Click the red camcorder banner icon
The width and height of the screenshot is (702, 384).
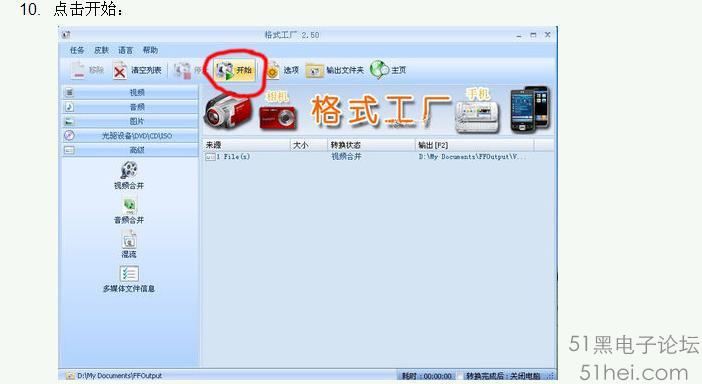(227, 110)
